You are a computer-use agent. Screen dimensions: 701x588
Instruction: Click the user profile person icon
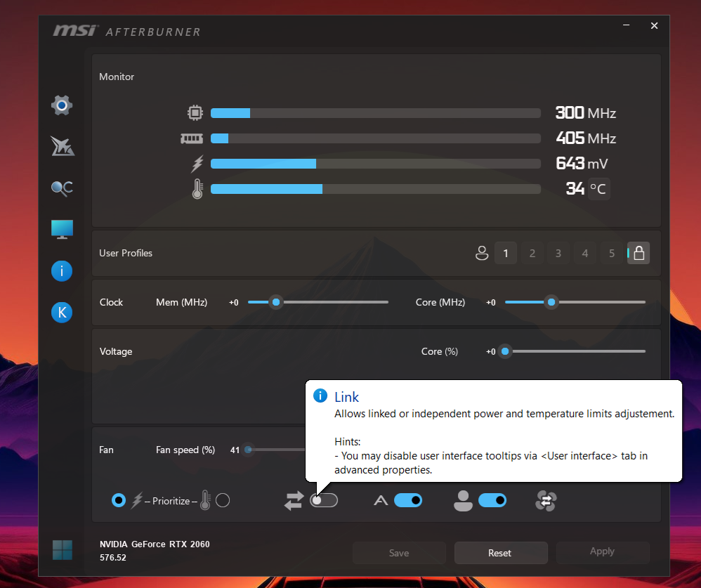pos(482,253)
